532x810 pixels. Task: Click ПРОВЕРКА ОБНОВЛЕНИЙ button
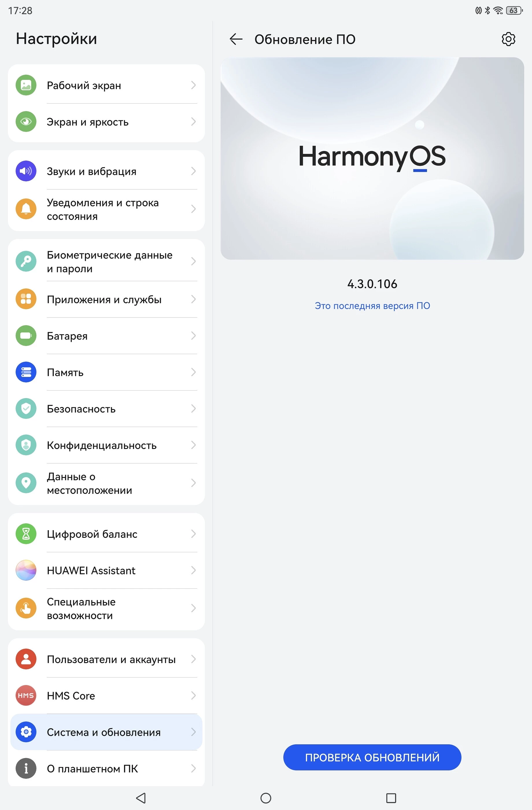(x=372, y=757)
